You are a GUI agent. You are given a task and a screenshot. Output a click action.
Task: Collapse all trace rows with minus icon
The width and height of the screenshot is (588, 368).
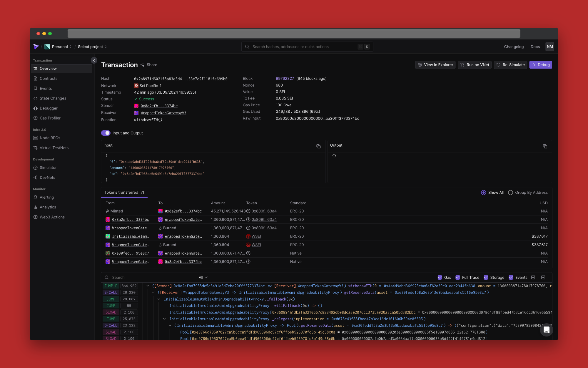tap(543, 277)
